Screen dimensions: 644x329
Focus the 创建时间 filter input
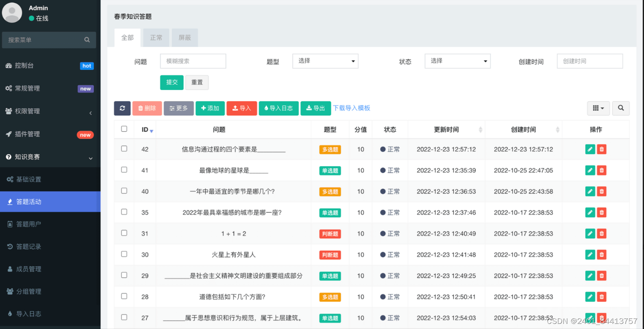point(590,61)
